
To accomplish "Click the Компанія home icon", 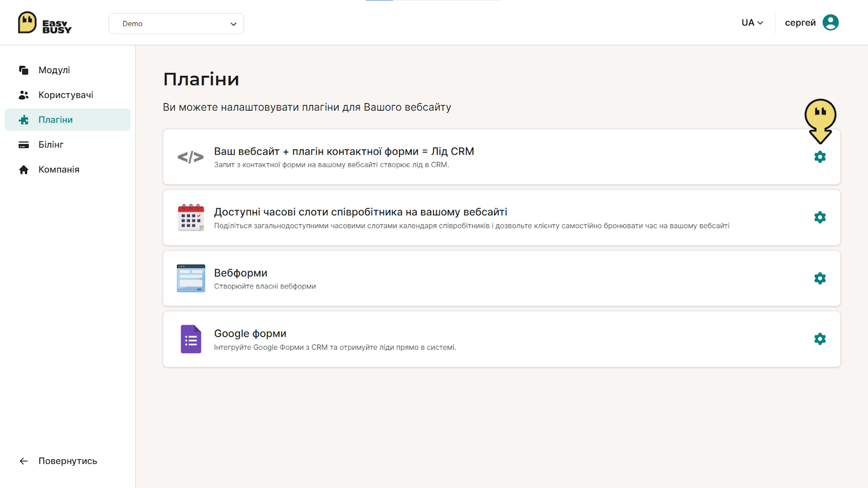I will click(24, 170).
